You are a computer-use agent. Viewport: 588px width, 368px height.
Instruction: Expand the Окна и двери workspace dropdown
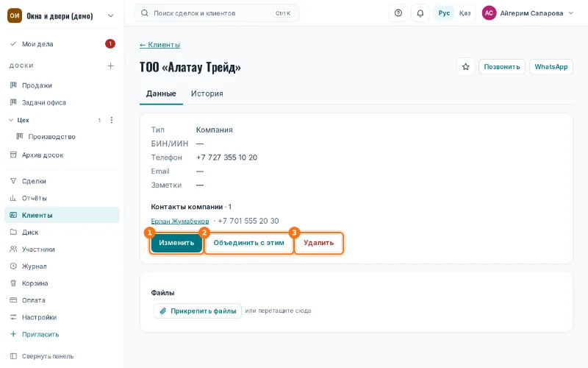[110, 15]
